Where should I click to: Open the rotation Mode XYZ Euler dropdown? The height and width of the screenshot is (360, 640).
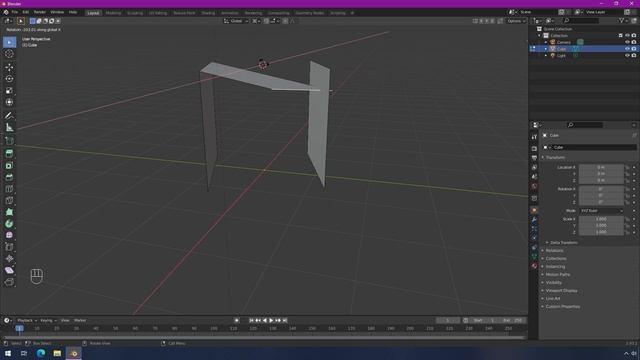(601, 211)
